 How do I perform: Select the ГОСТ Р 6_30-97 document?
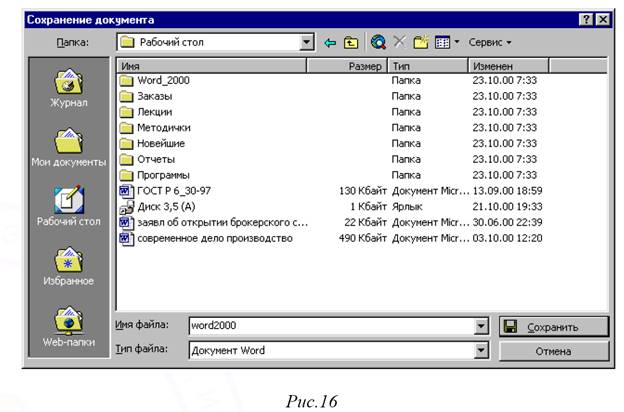pyautogui.click(x=173, y=191)
